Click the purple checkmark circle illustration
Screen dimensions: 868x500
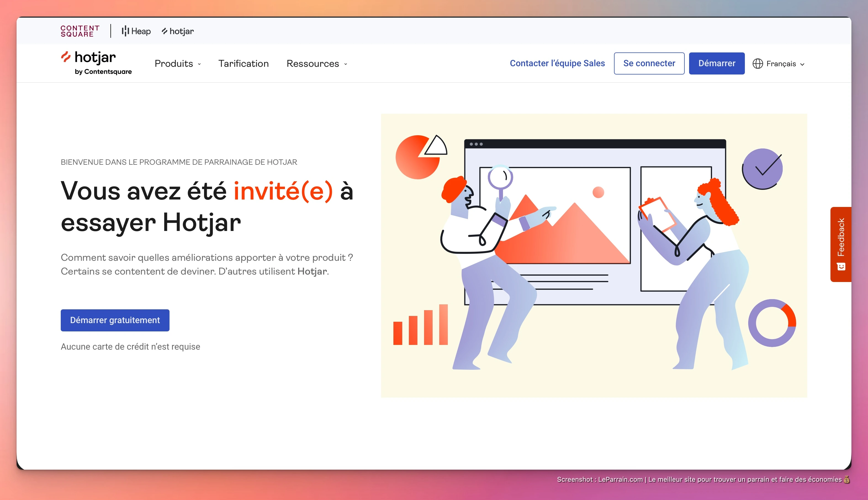(x=763, y=169)
